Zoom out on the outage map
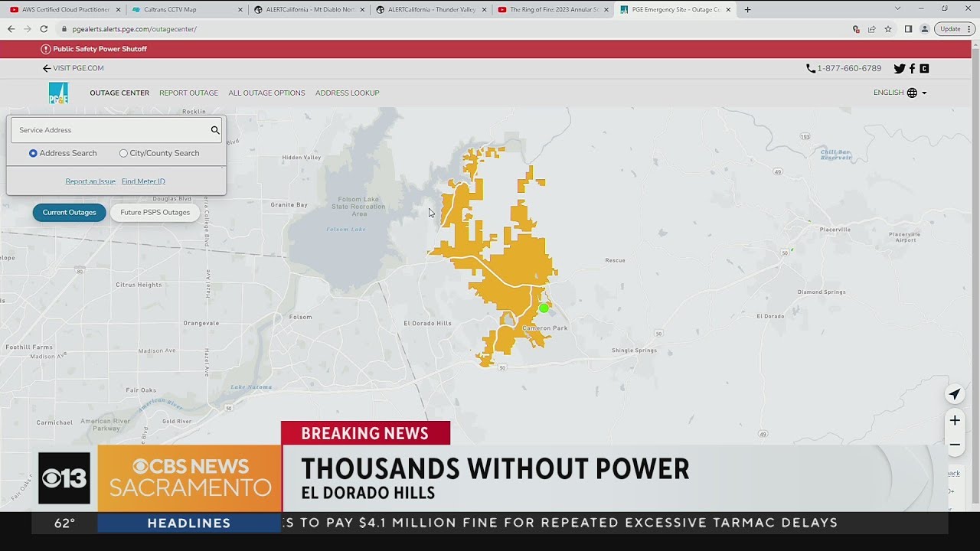 tap(955, 445)
